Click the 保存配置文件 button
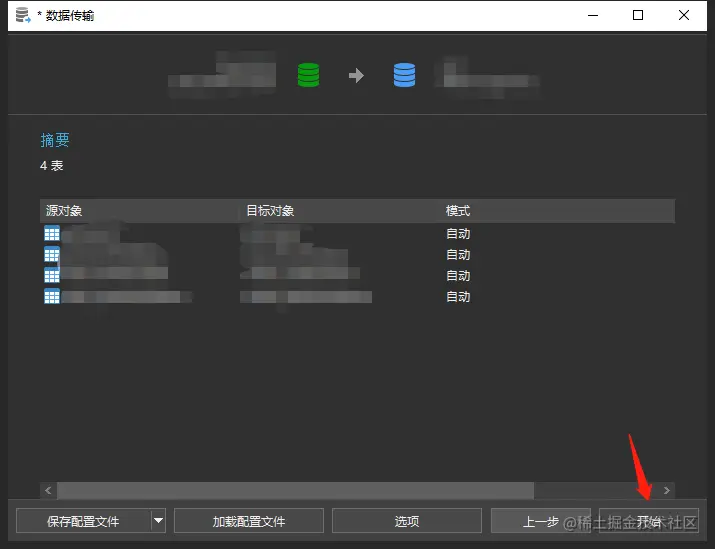715x549 pixels. click(83, 521)
